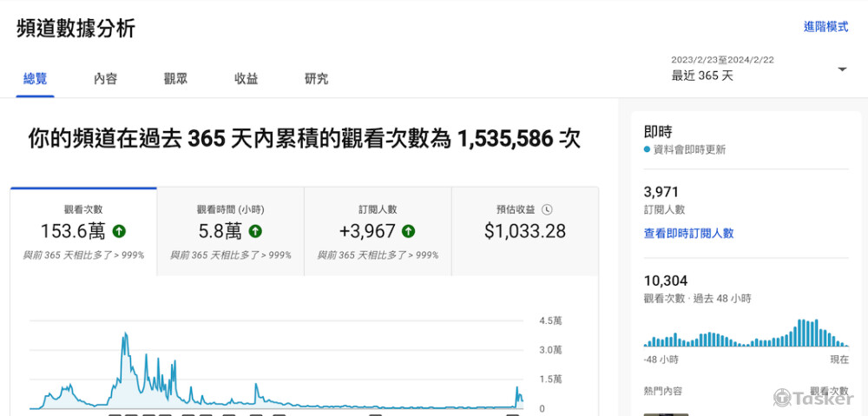Viewport: 868px width, 416px height.
Task: Click green up arrow beside +3,967 subscribers
Action: [x=408, y=231]
